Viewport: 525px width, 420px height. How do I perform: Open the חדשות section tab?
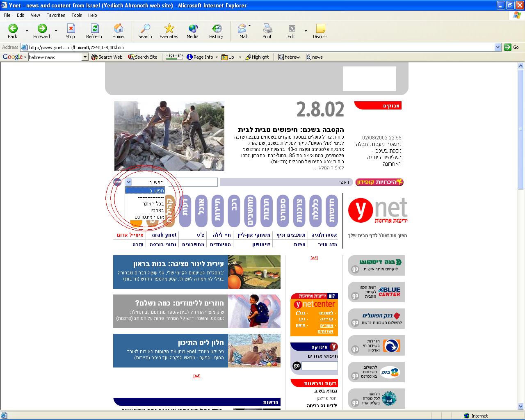[x=332, y=211]
